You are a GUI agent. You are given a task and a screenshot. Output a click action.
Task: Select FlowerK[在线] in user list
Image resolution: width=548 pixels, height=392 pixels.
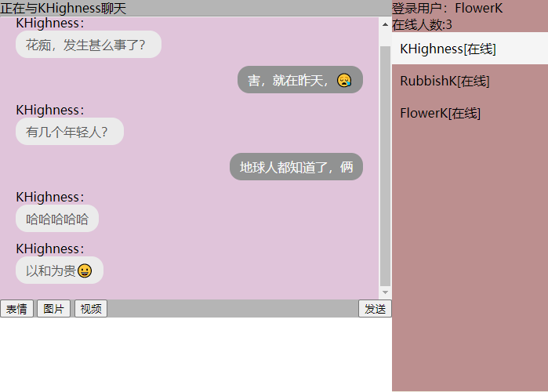pos(470,113)
